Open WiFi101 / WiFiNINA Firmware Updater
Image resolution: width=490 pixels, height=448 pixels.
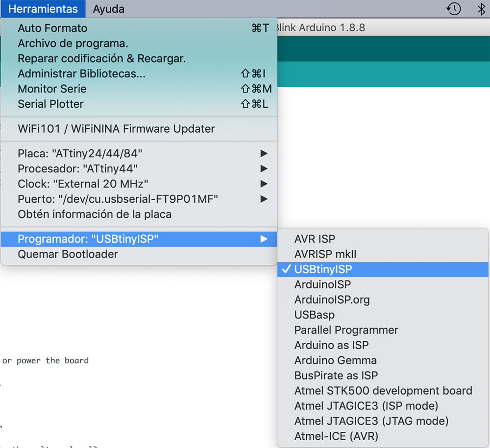click(x=116, y=129)
